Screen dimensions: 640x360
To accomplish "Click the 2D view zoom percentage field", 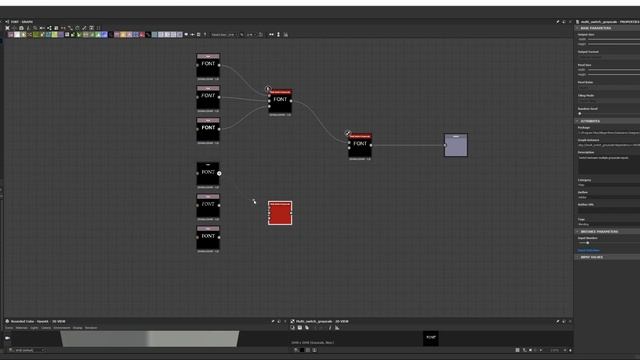I will pos(554,350).
